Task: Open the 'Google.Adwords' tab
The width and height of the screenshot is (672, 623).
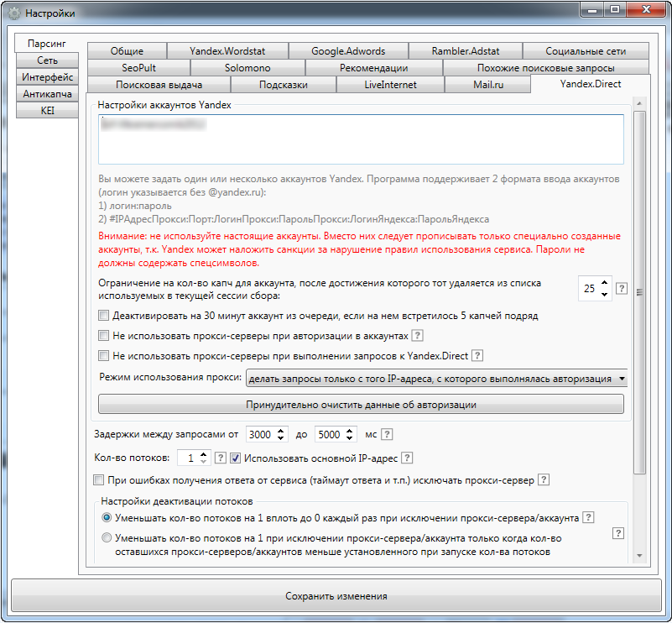Action: (x=348, y=51)
